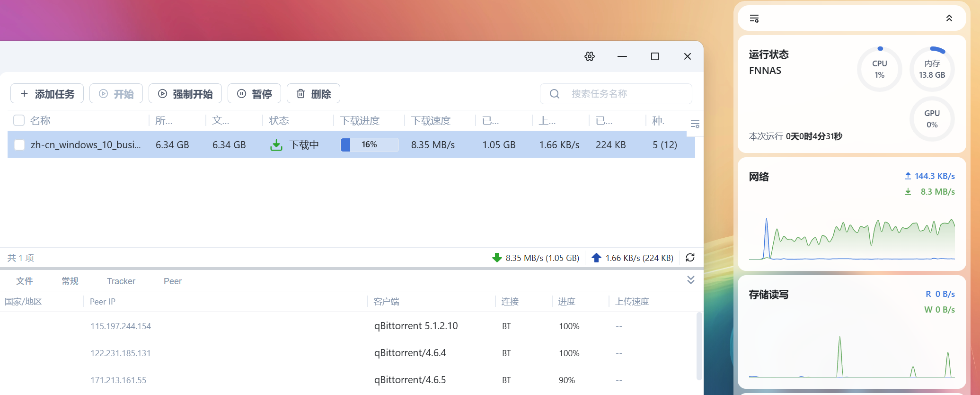The image size is (980, 395).
Task: Collapse the task details panel
Action: [690, 280]
